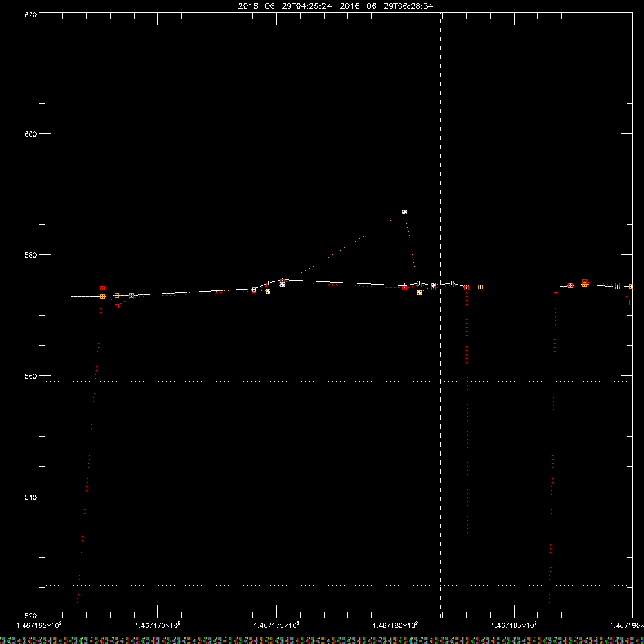644x644 pixels.
Task: Click the 1.467175×10⁹ x-axis label
Action: [276, 625]
